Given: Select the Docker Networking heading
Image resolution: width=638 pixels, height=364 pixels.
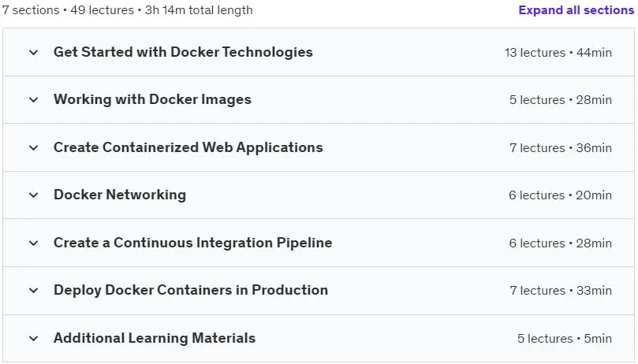Looking at the screenshot, I should tap(120, 195).
